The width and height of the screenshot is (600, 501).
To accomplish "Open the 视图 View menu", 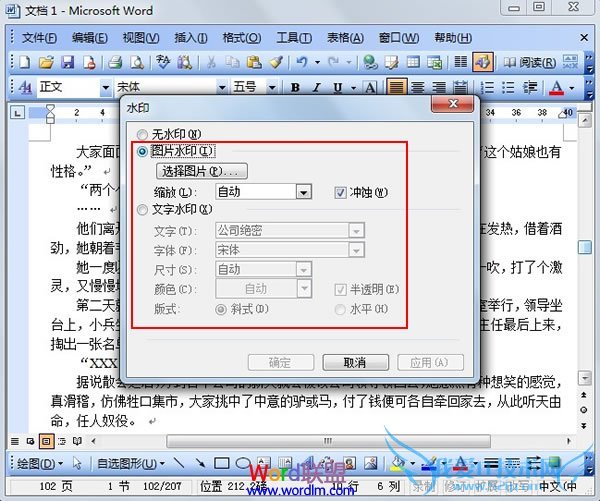I will [141, 38].
